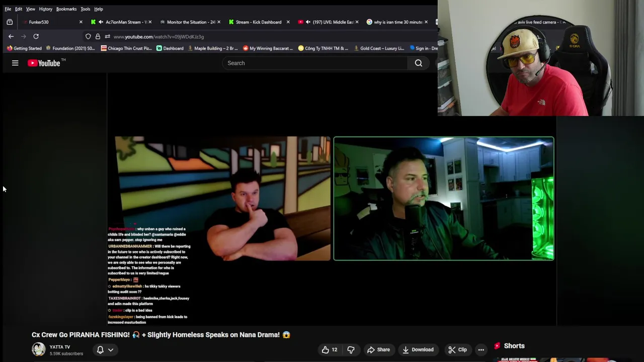The image size is (644, 362).
Task: Close the LIVE: Middle East tab
Action: pyautogui.click(x=357, y=22)
